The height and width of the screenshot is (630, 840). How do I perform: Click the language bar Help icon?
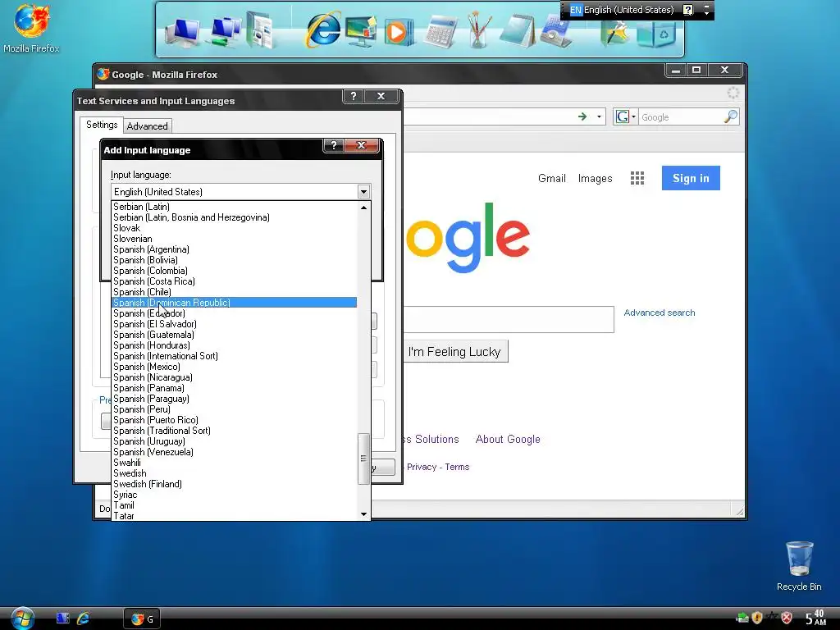(x=688, y=10)
